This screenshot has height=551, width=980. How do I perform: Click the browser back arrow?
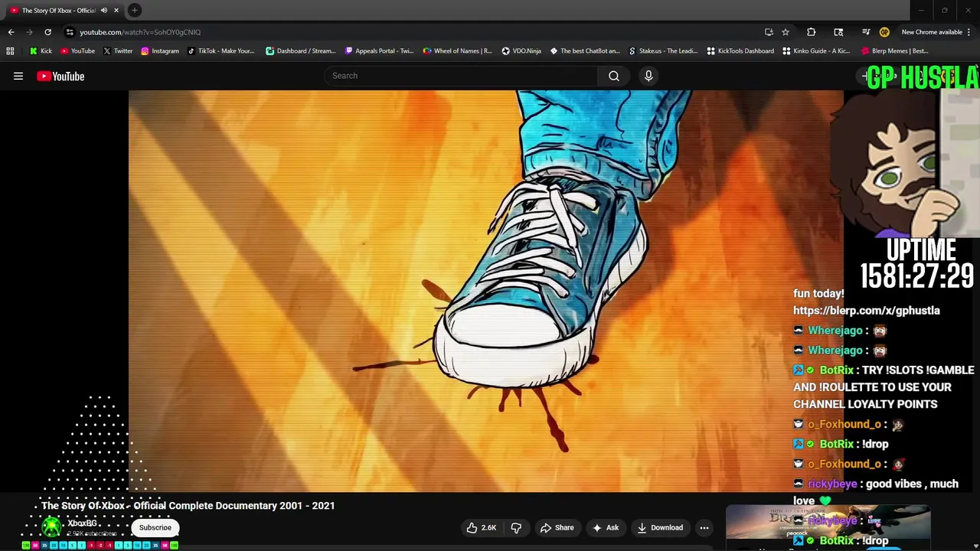[11, 32]
